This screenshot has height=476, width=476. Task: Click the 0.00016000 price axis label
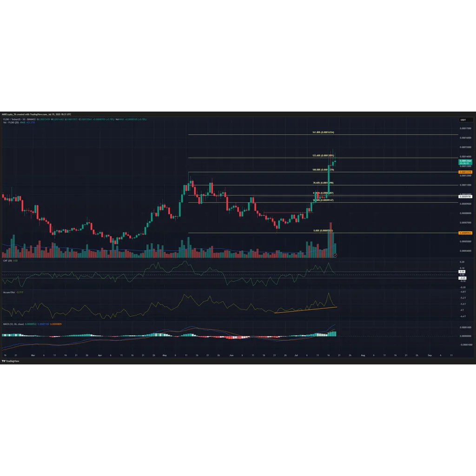[x=465, y=138]
